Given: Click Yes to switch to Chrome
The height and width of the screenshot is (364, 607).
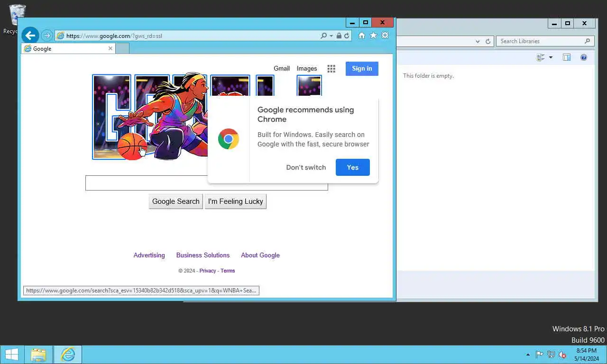Looking at the screenshot, I should [x=352, y=167].
